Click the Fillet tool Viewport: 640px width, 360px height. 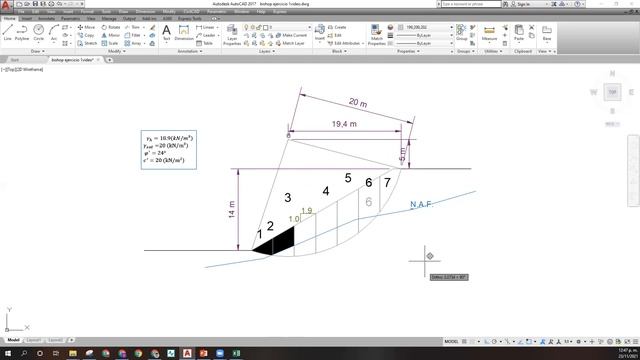pos(132,36)
